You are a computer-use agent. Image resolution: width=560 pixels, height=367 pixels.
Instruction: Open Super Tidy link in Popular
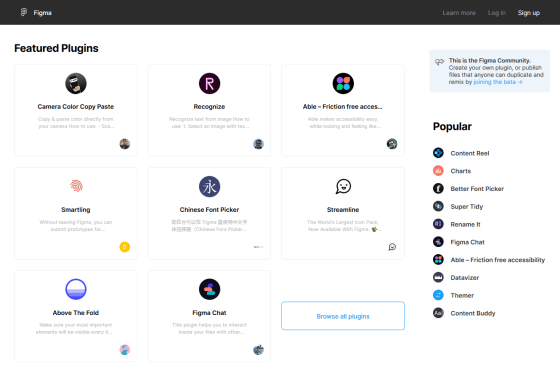pos(467,207)
